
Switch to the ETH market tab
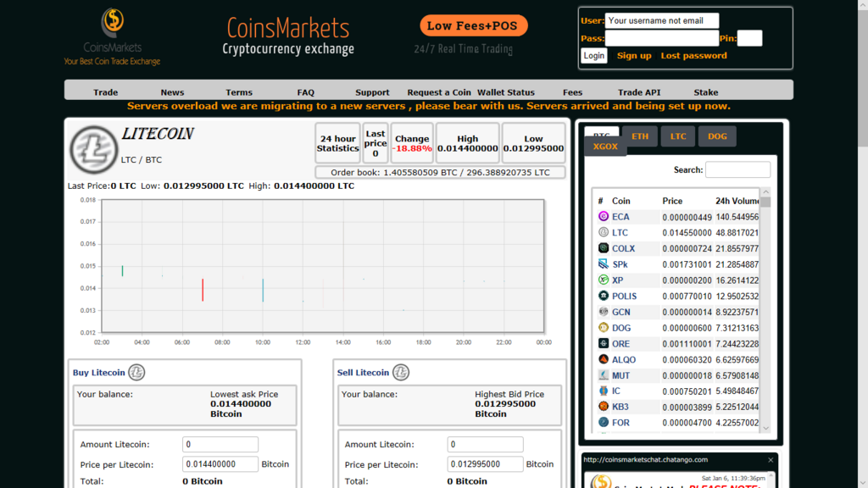click(x=640, y=136)
